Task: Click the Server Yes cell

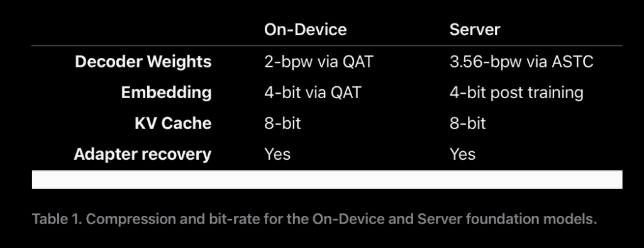Action: [462, 154]
